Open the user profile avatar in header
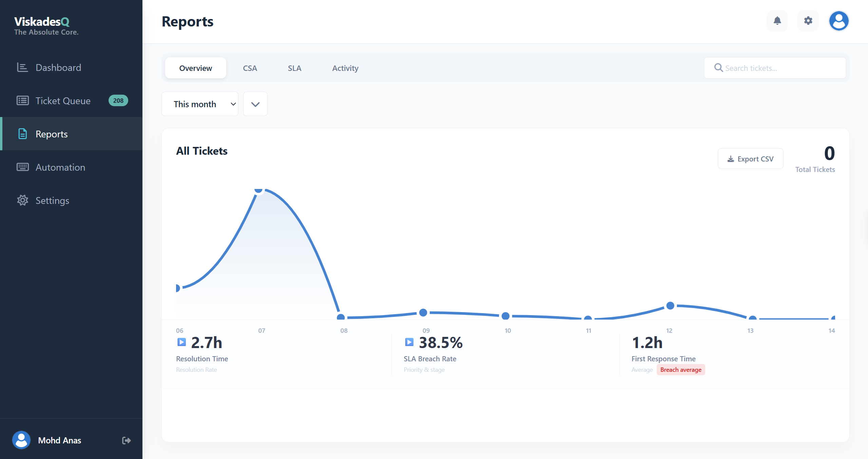This screenshot has width=868, height=459. (838, 21)
